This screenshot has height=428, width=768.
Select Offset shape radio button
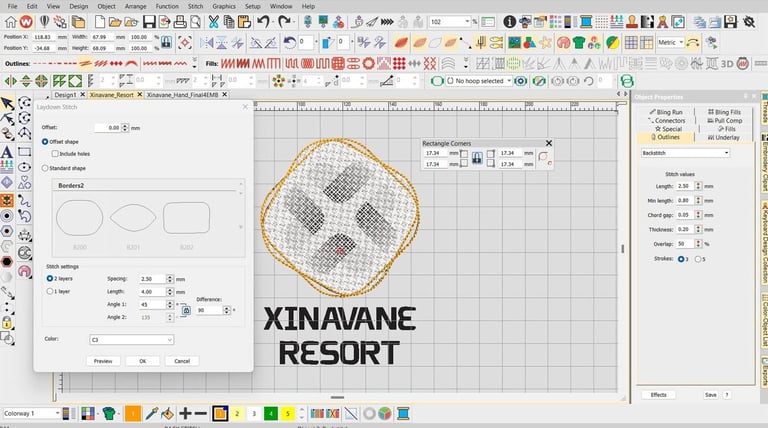[45, 142]
